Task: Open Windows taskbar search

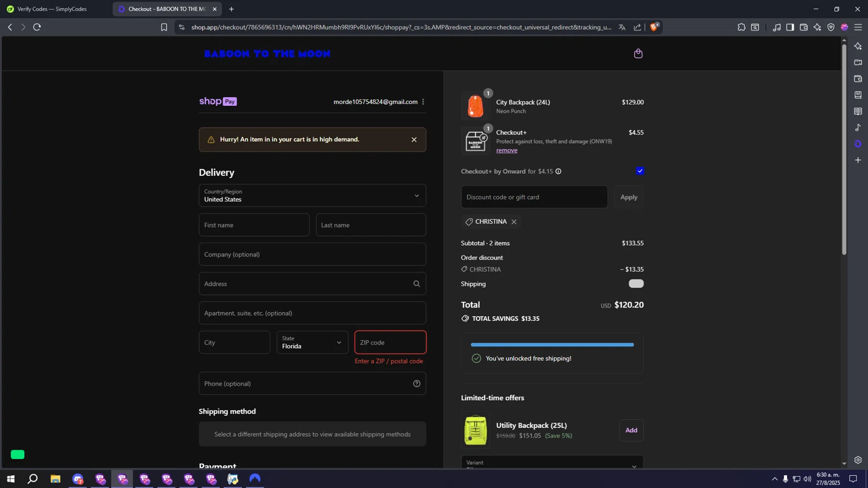Action: 33,479
